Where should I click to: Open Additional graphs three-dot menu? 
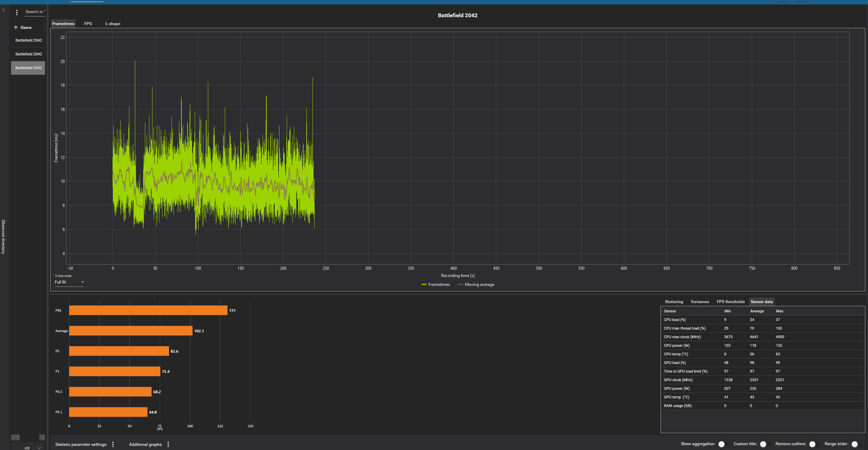click(168, 444)
